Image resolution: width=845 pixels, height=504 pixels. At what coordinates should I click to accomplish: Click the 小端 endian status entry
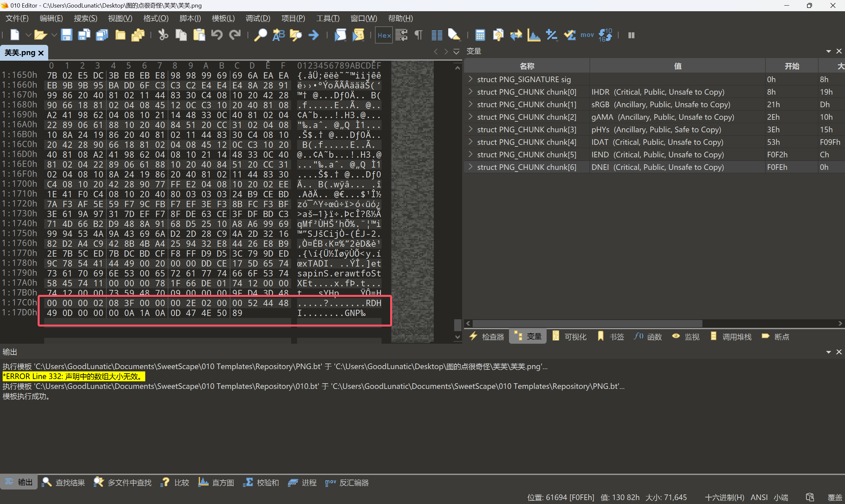pos(781,497)
